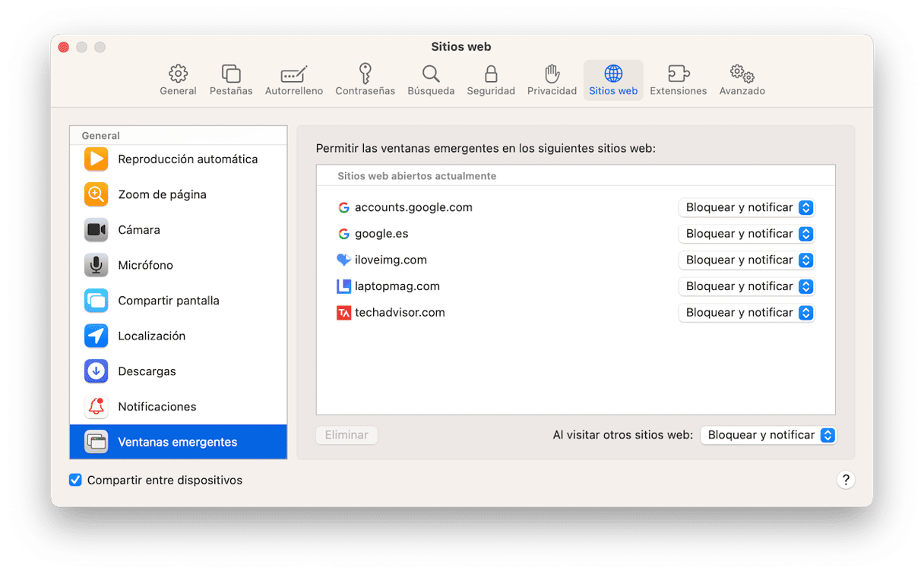The width and height of the screenshot is (924, 574).
Task: Select the iloveimg.com row text
Action: click(x=391, y=260)
